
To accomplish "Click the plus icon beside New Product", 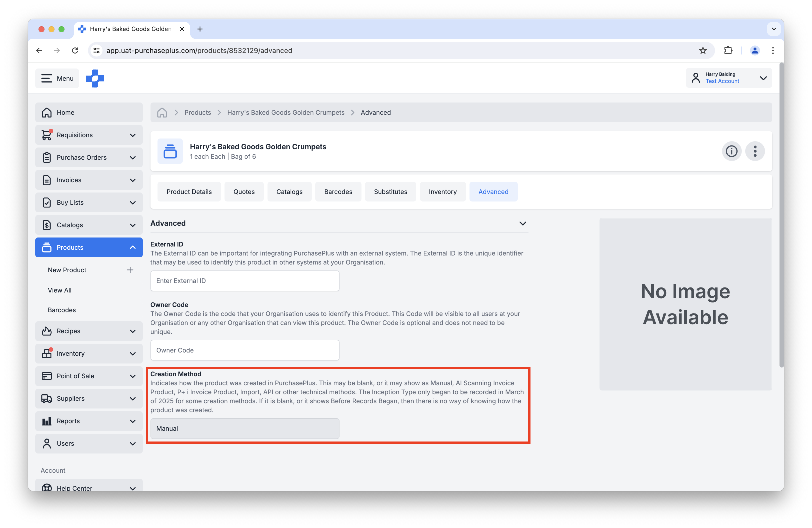I will [130, 270].
